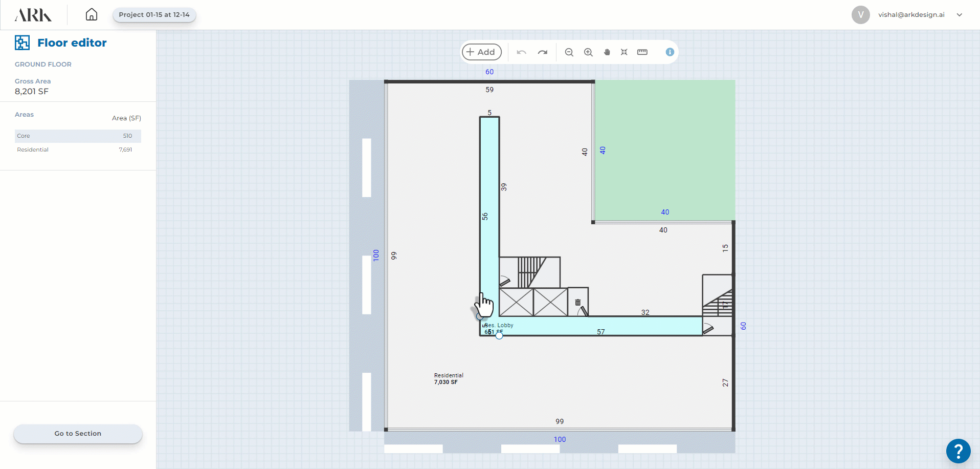Click the ARK logo
The image size is (980, 469).
coord(33,15)
